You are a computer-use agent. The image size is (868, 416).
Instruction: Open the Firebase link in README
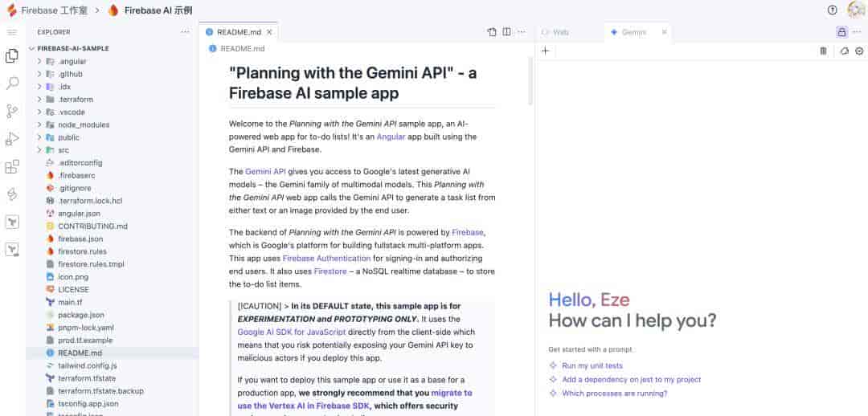(467, 232)
